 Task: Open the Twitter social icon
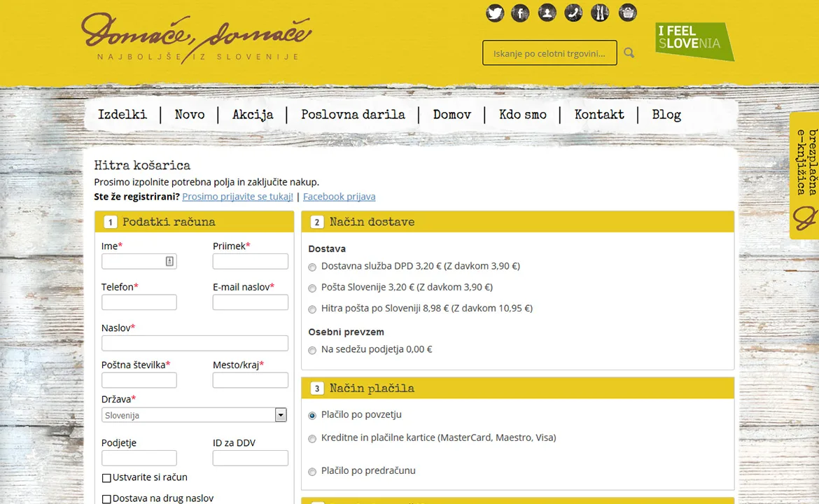click(x=495, y=13)
